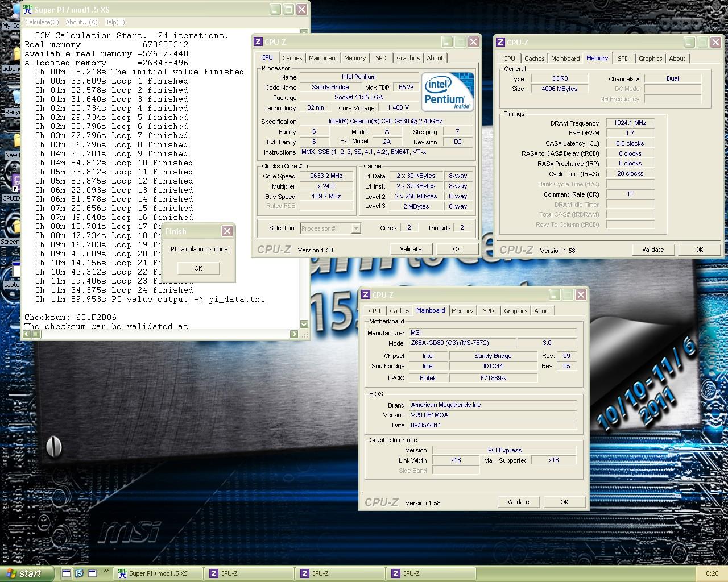This screenshot has height=582, width=728.
Task: Open Graphics tab in the CPU-Z CPU window
Action: (x=408, y=58)
